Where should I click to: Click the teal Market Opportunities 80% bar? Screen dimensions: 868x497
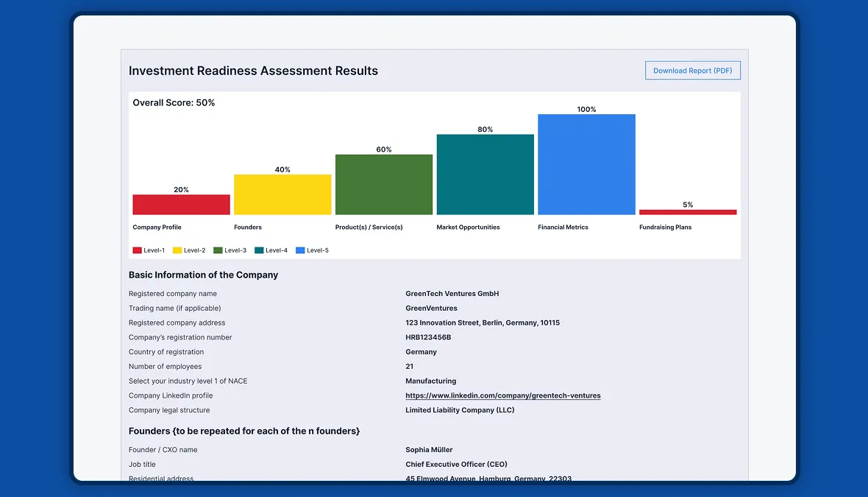click(485, 175)
